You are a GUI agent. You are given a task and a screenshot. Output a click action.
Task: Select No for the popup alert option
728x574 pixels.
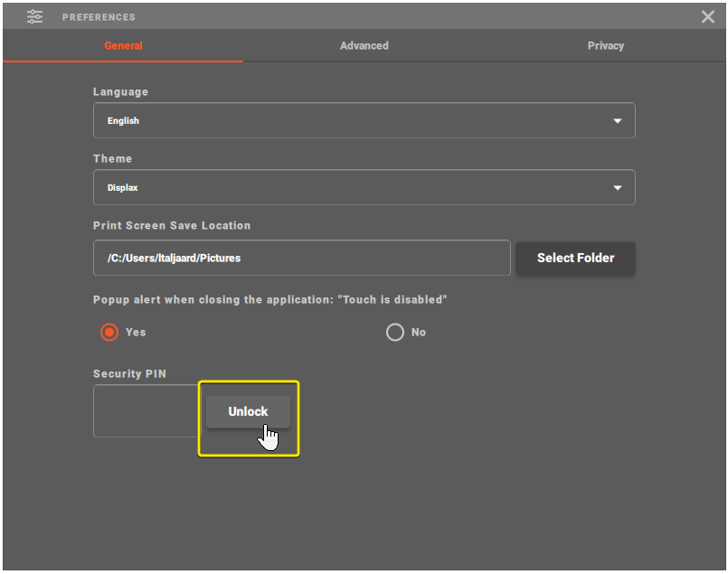pyautogui.click(x=394, y=333)
